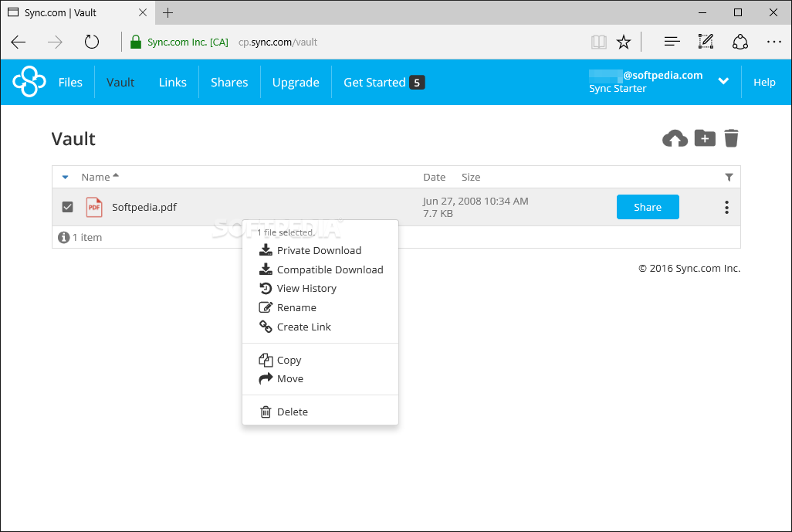Viewport: 792px width, 532px height.
Task: Expand the account dropdown chevron
Action: pos(723,81)
